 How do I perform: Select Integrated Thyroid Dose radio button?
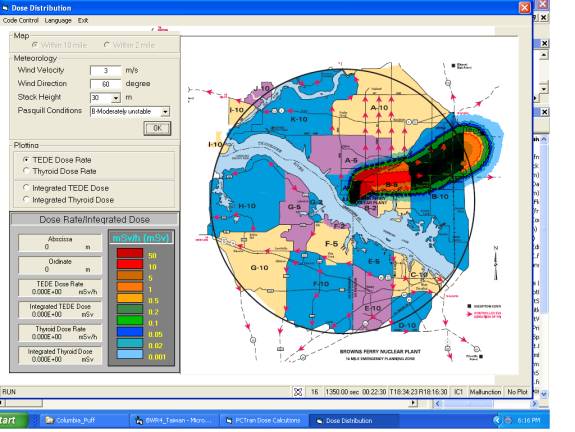pyautogui.click(x=26, y=199)
